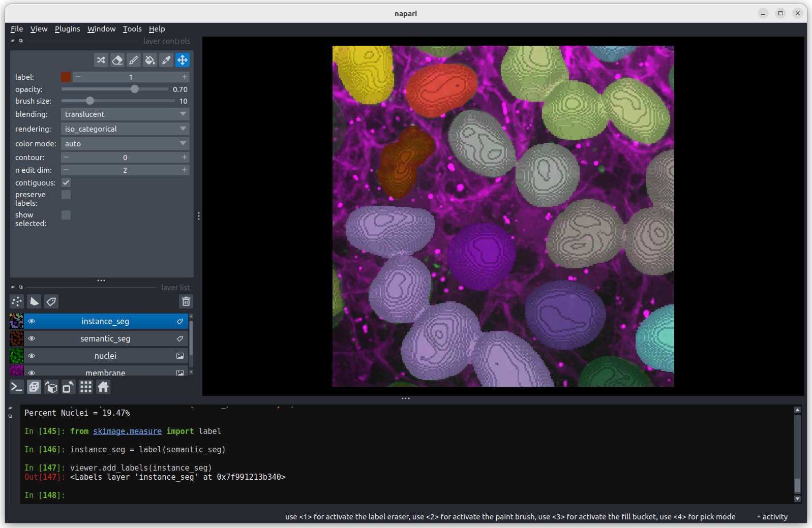The height and width of the screenshot is (528, 812).
Task: Add a new points layer
Action: tap(17, 301)
